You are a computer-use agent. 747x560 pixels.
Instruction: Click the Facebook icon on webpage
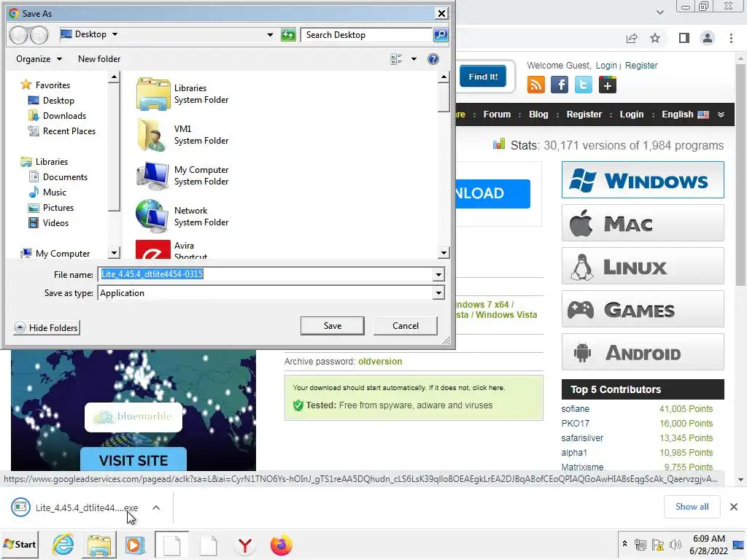click(x=560, y=85)
